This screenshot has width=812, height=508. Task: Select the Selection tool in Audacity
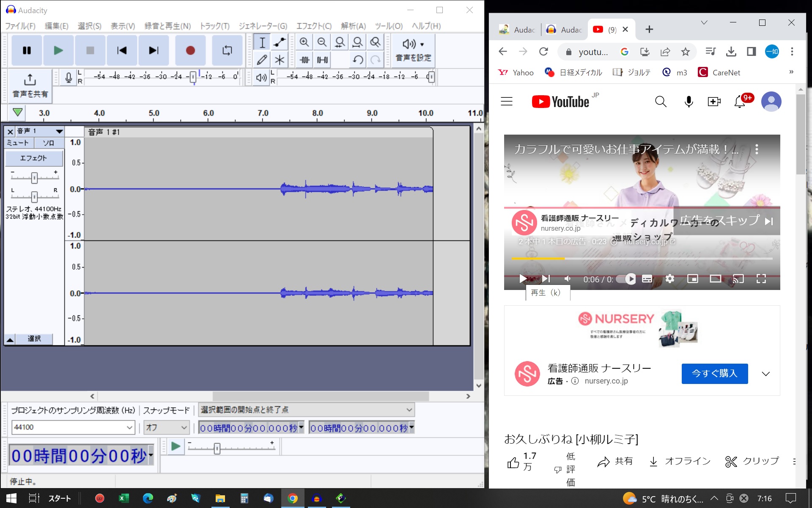(262, 42)
